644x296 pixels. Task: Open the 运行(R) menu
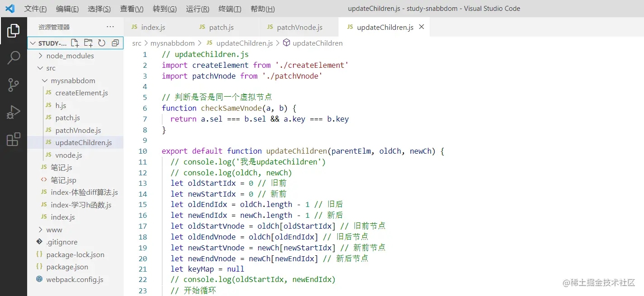(x=197, y=8)
